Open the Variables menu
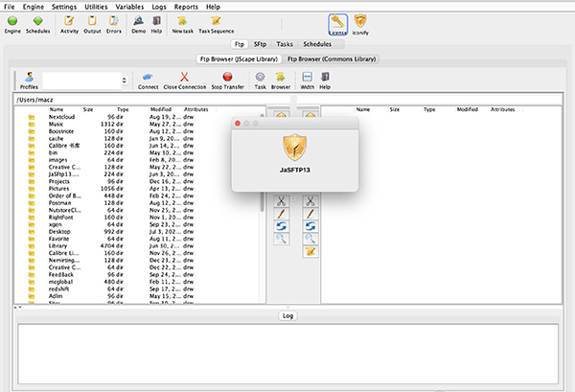The width and height of the screenshot is (575, 392). tap(129, 7)
